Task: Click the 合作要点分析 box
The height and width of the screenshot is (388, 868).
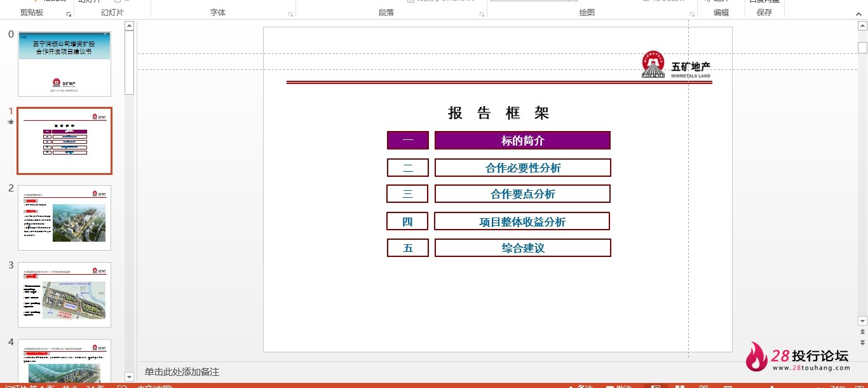Action: tap(522, 194)
